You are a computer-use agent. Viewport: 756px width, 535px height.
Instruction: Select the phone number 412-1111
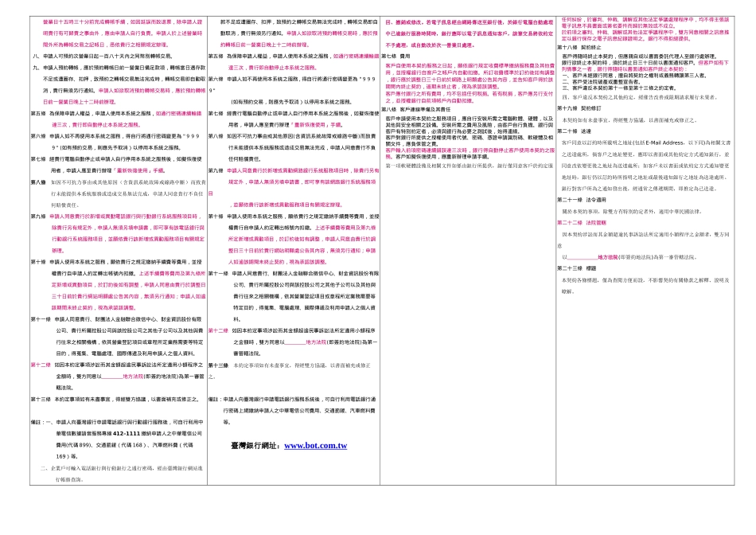pos(127,434)
